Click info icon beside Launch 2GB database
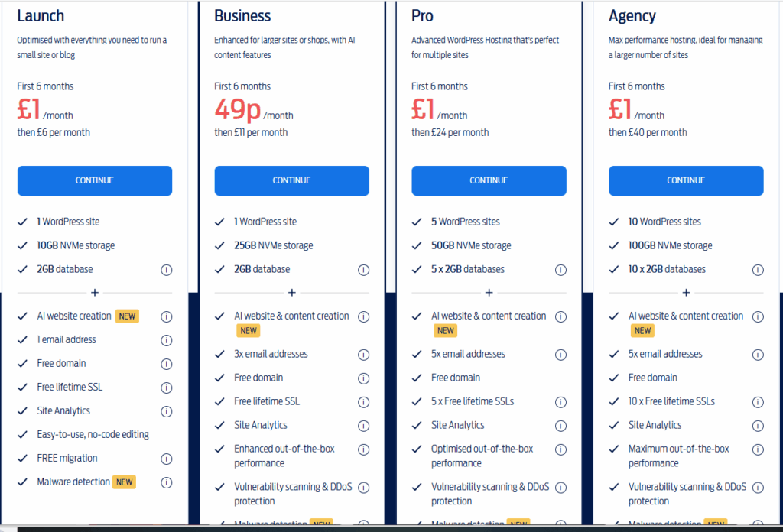 click(x=166, y=270)
